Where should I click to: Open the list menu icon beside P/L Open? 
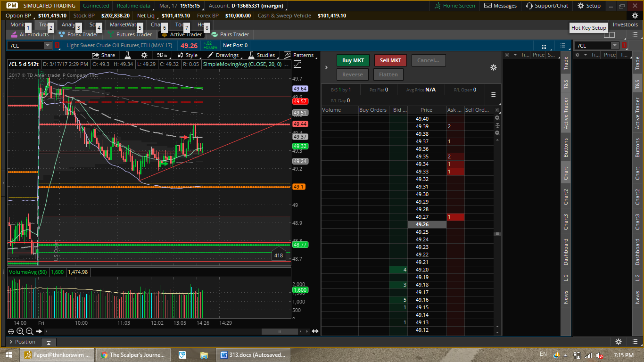pos(494,95)
